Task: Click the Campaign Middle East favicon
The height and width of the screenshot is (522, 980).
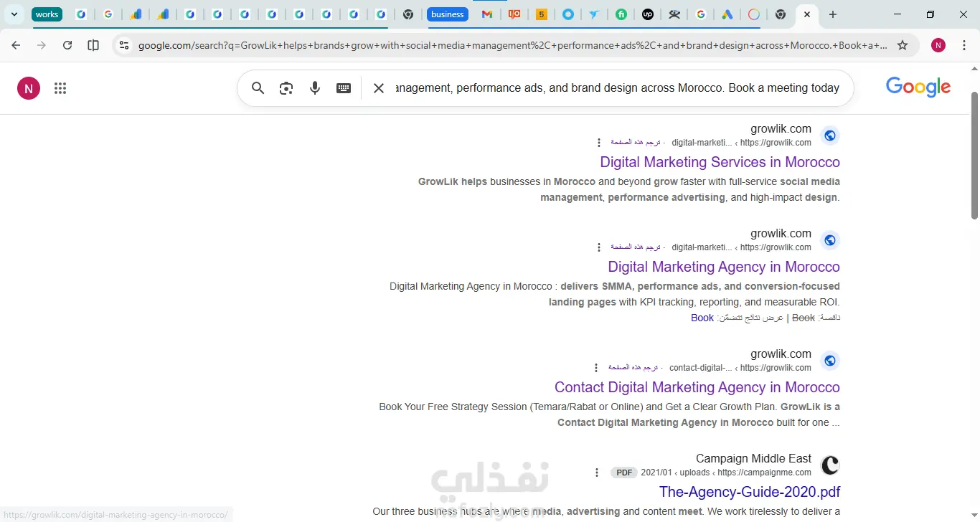Action: click(x=830, y=465)
